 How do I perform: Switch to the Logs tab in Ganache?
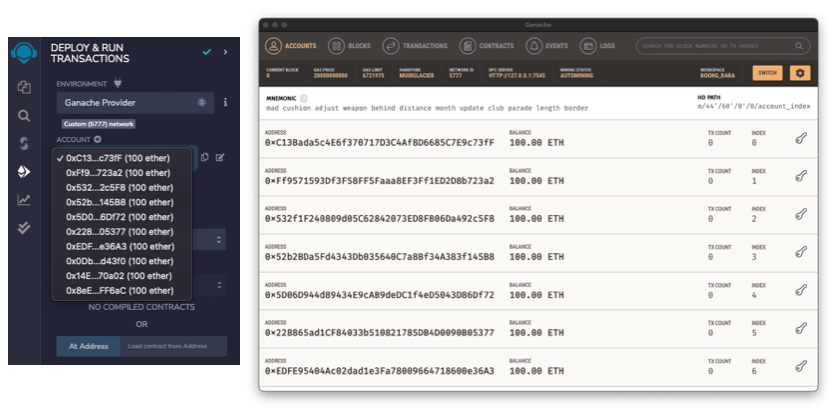[x=598, y=46]
